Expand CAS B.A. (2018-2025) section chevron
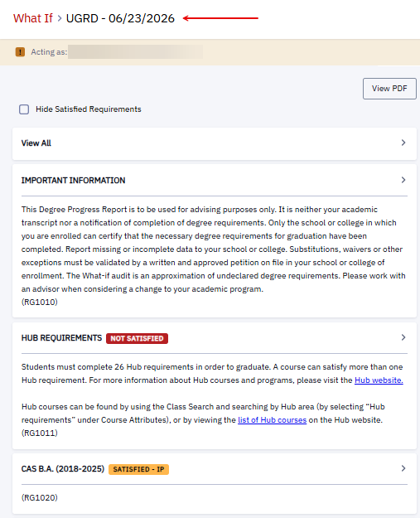 (403, 468)
